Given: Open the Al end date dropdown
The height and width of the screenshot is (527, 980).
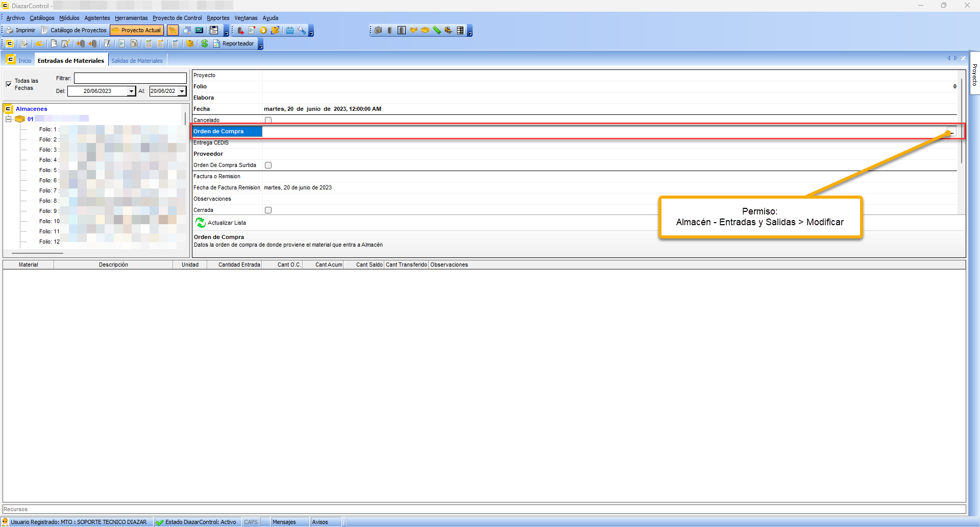Looking at the screenshot, I should pyautogui.click(x=182, y=91).
